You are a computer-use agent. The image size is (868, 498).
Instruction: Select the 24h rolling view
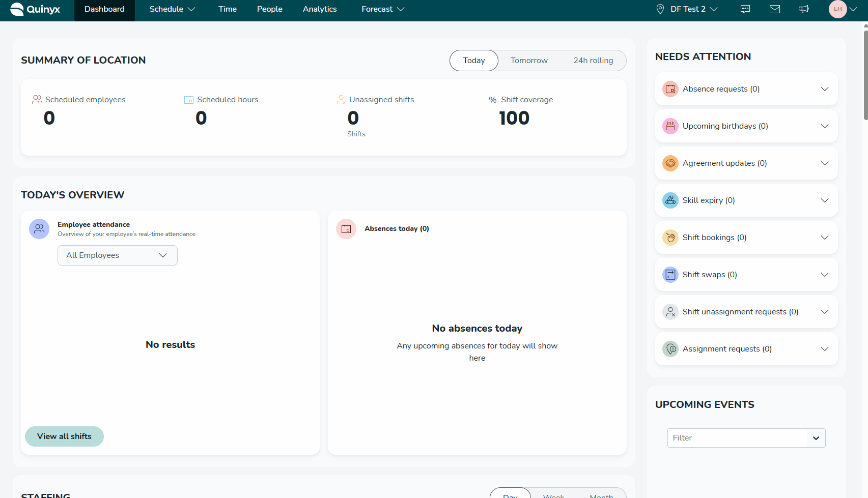pyautogui.click(x=593, y=61)
